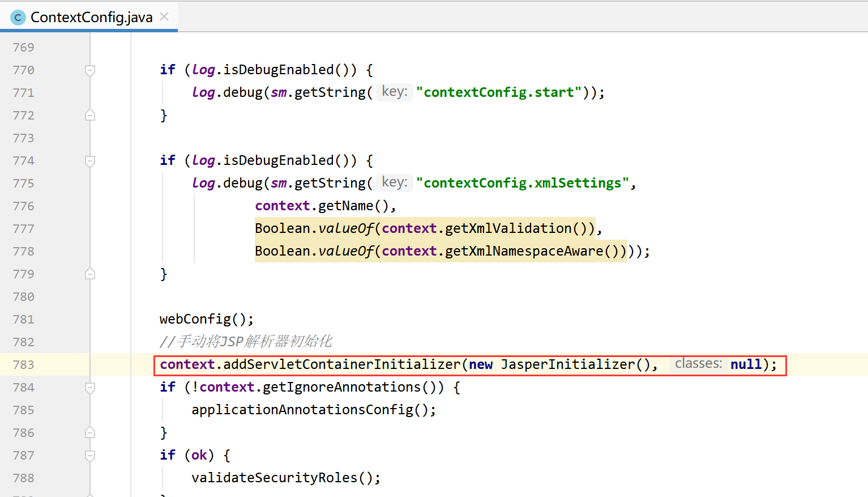This screenshot has width=868, height=497.
Task: Click getXmlValidation() on line 777
Action: point(516,228)
